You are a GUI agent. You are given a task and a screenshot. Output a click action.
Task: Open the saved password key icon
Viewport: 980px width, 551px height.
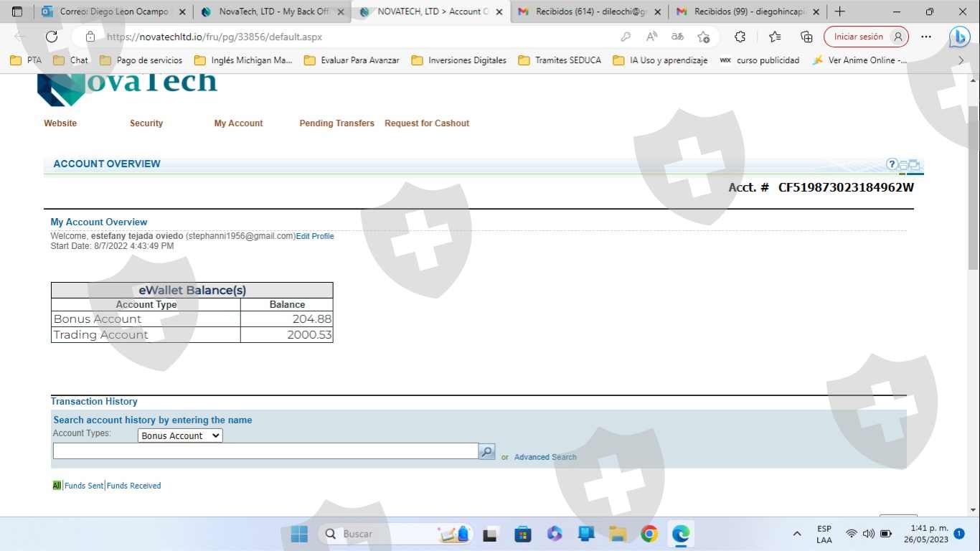click(626, 37)
